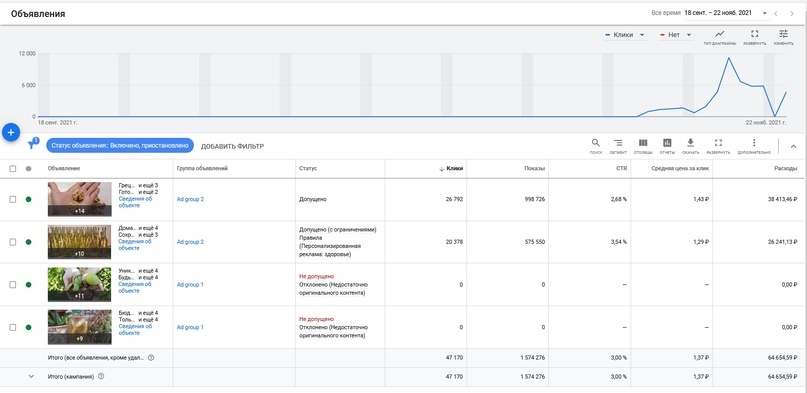The height and width of the screenshot is (393, 807).
Task: Toggle the select-all checkbox in table header
Action: coord(13,168)
